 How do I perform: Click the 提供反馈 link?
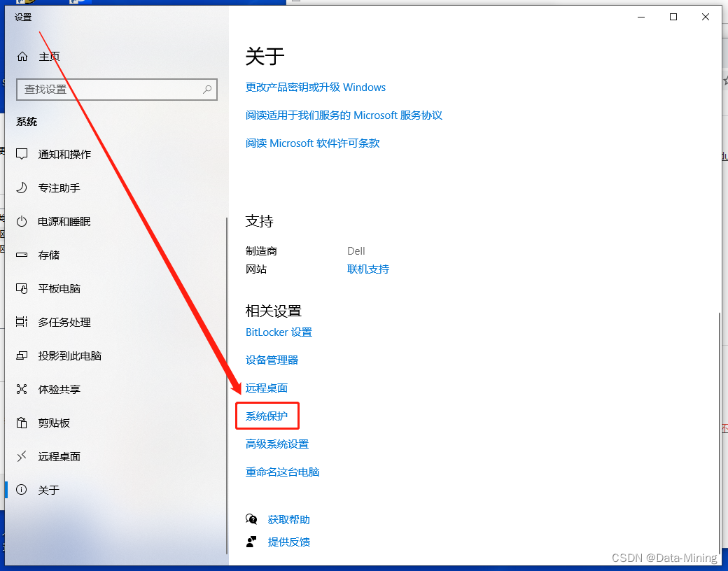(289, 542)
